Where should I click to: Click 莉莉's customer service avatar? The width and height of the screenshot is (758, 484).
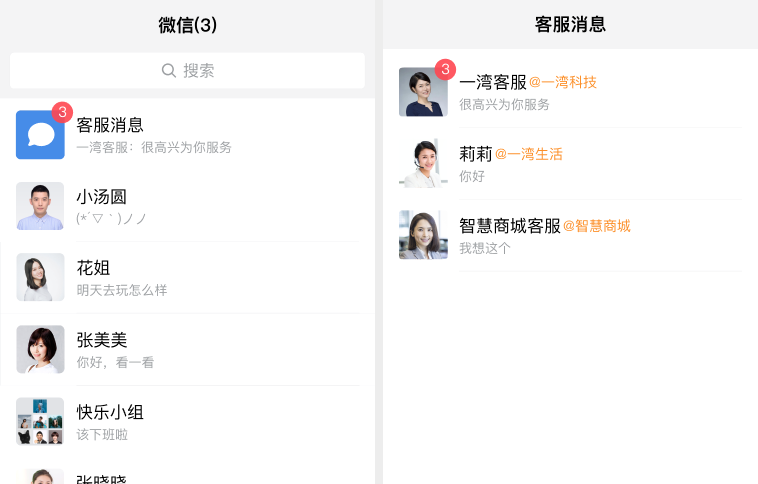(x=422, y=164)
